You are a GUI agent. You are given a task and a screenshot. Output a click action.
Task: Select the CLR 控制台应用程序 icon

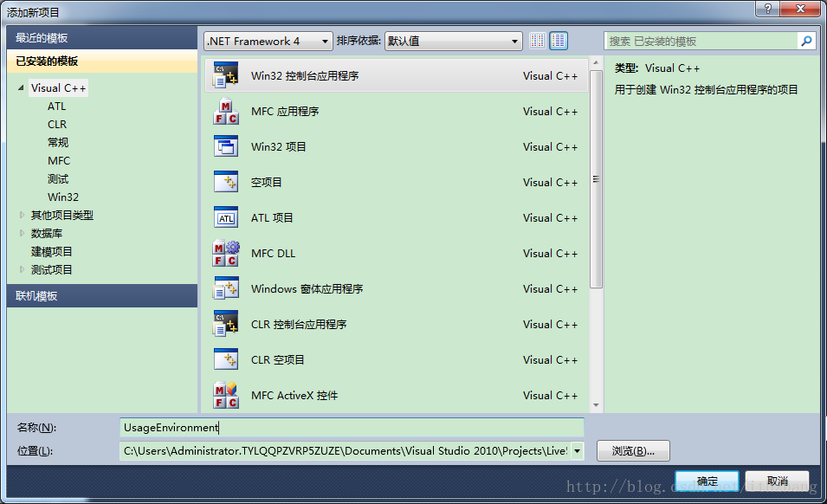tap(226, 324)
